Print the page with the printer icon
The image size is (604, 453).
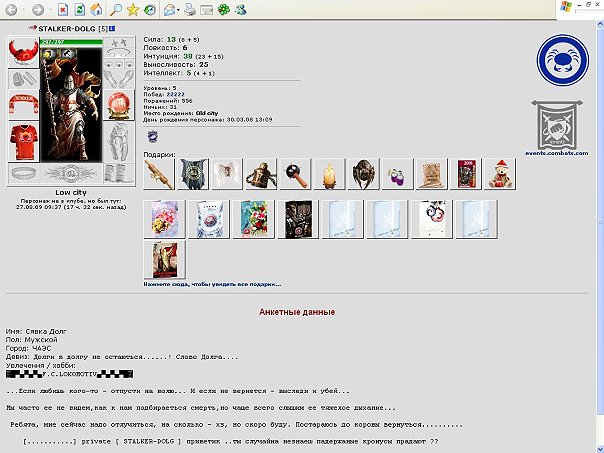pos(190,10)
